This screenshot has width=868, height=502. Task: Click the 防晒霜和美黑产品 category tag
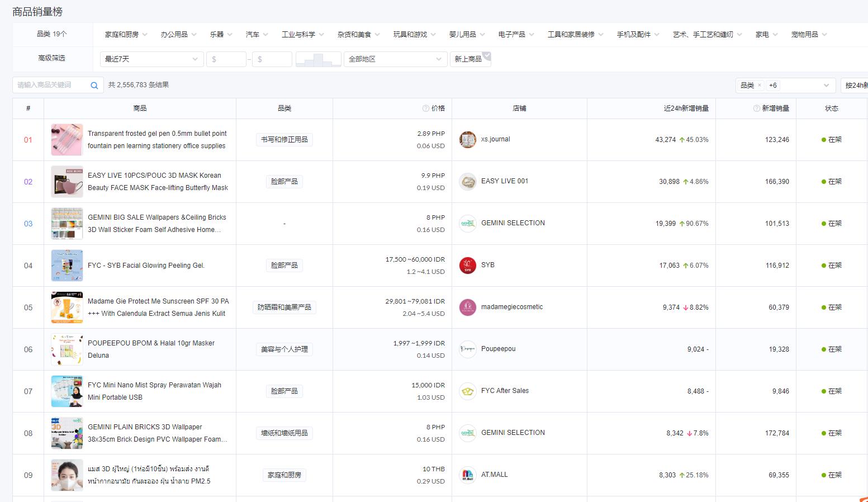tap(284, 307)
